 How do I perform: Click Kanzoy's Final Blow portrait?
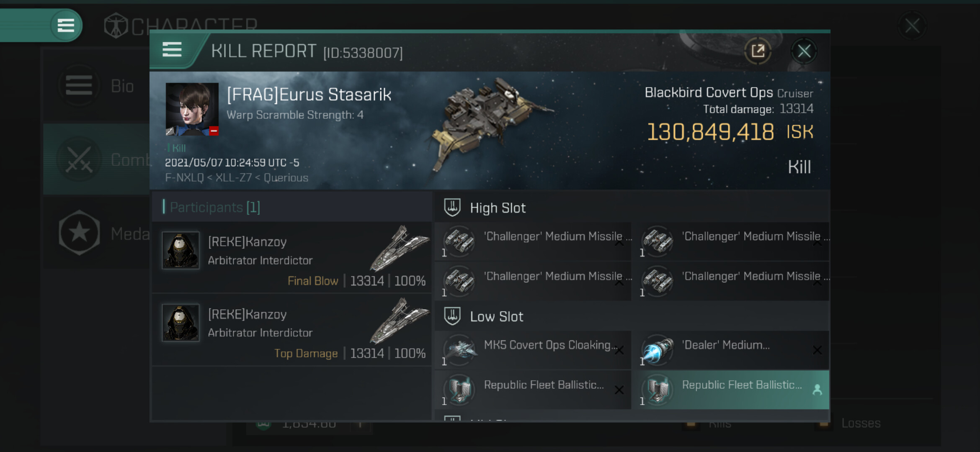181,250
